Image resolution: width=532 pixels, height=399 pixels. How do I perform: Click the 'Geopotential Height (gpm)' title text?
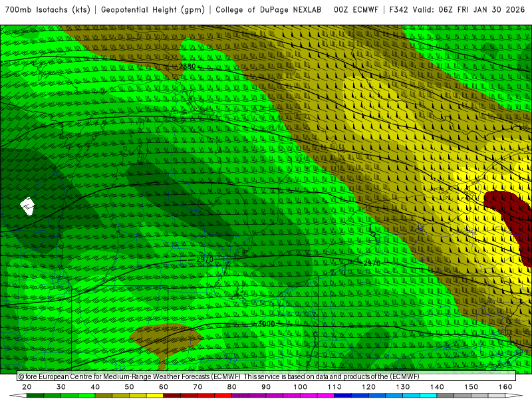pyautogui.click(x=153, y=10)
